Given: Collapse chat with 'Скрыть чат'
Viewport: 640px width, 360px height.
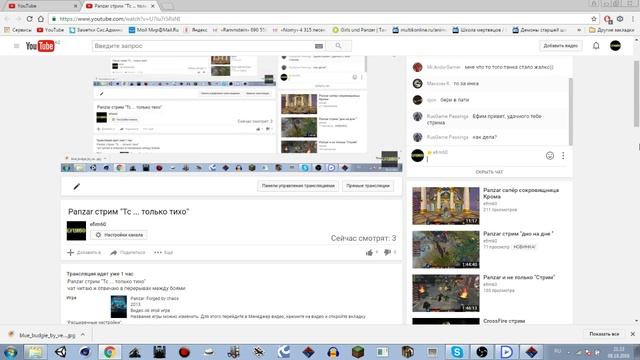Looking at the screenshot, I should coord(489,172).
